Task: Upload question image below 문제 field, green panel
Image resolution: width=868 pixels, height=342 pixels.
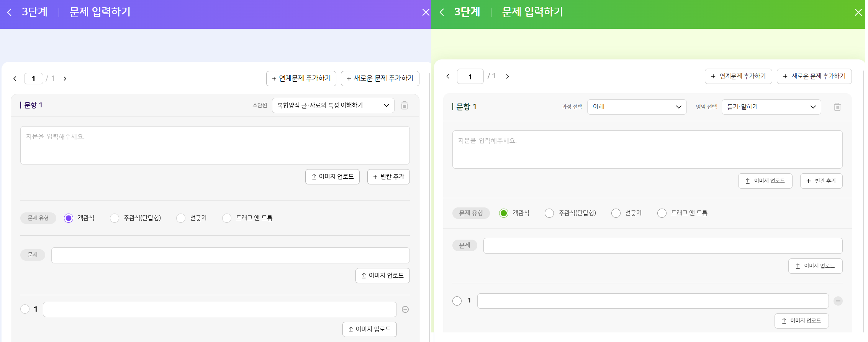Action: 815,266
